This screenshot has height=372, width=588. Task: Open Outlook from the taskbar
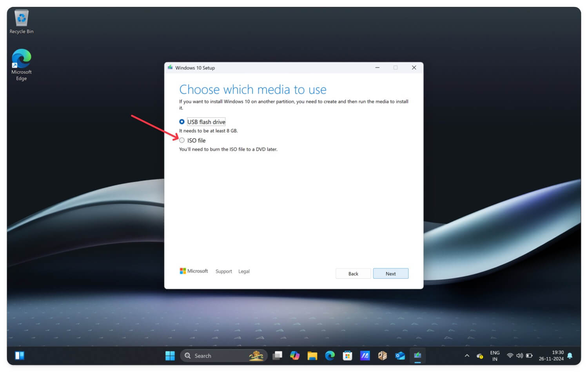click(x=400, y=356)
